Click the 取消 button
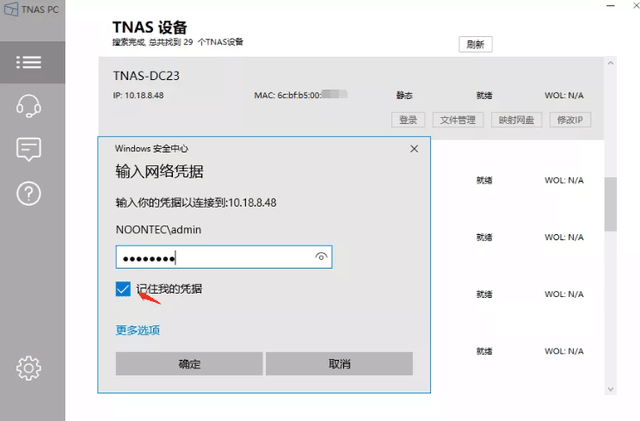Viewport: 640px width, 421px height. [339, 363]
